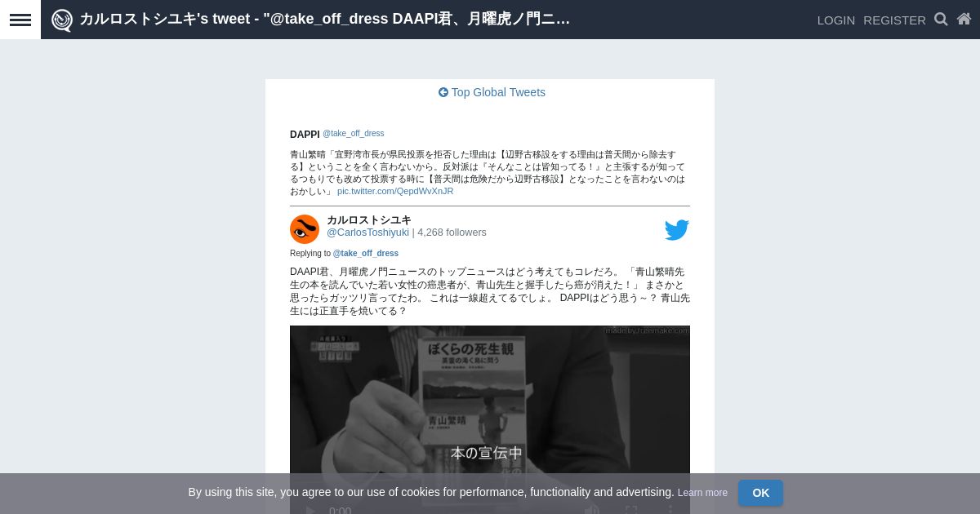The image size is (980, 514).
Task: Click the 4,268 followers text
Action: (452, 233)
